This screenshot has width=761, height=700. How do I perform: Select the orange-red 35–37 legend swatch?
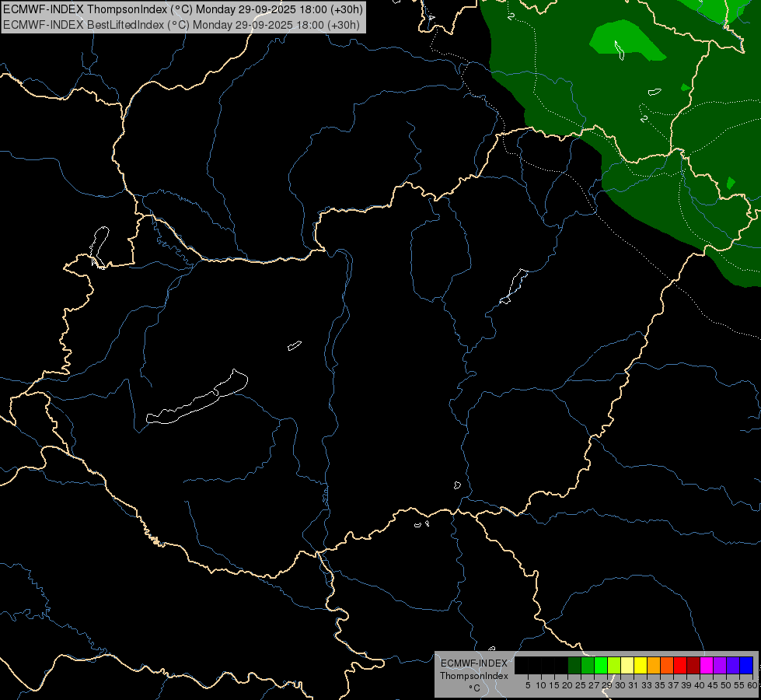[667, 665]
